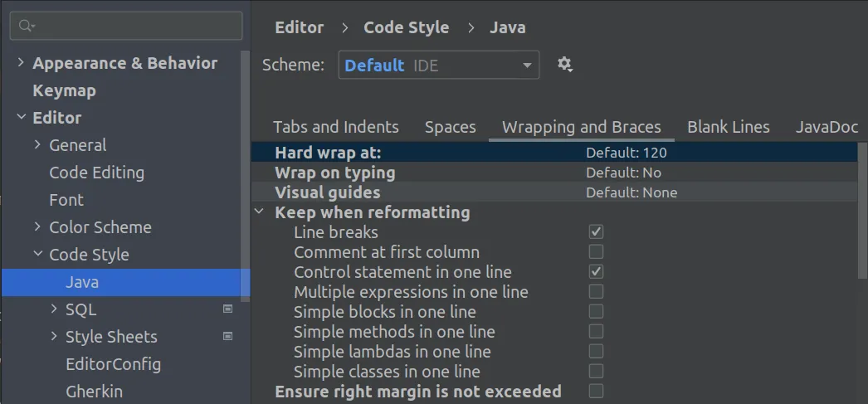This screenshot has width=868, height=404.
Task: Check Ensure right margin is not exceeded
Action: click(596, 391)
